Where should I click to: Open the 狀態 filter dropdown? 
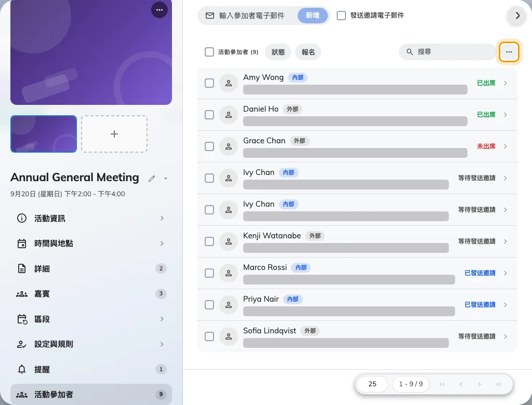click(278, 52)
